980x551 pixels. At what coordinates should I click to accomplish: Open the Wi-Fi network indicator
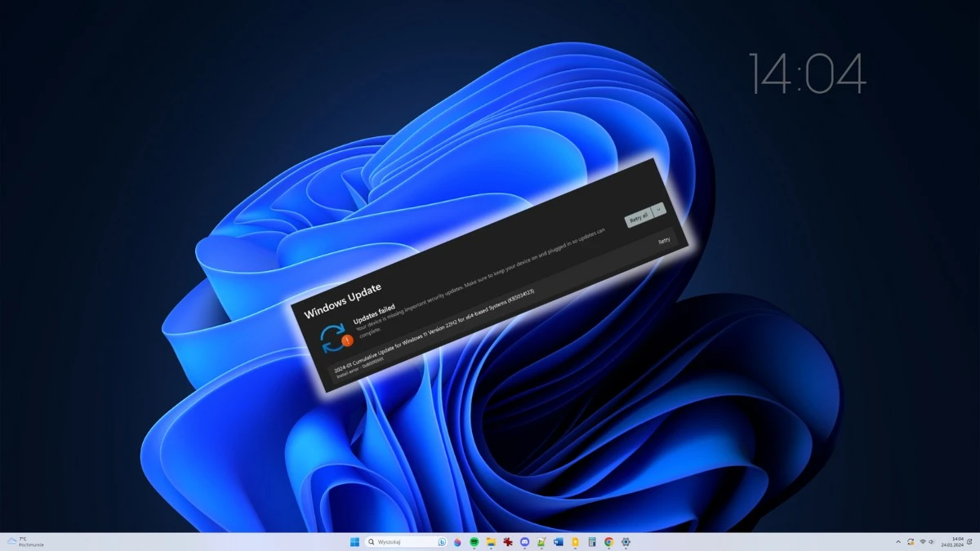tap(923, 541)
